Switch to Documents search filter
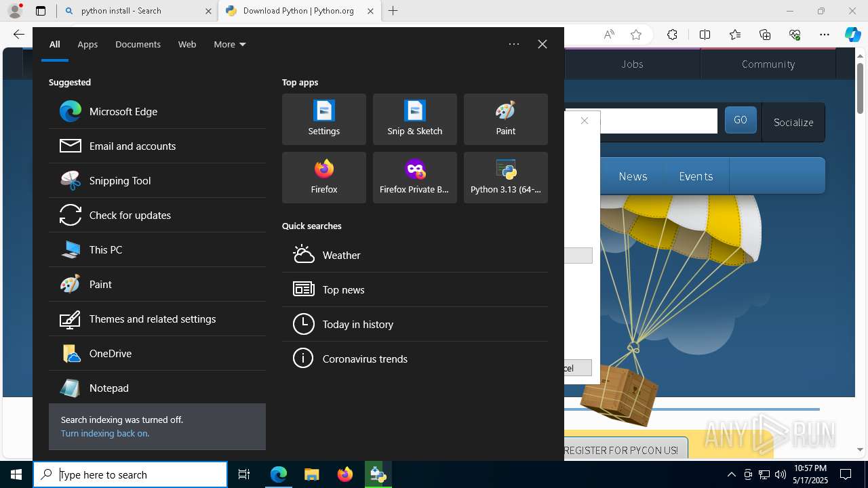The image size is (868, 488). pyautogui.click(x=138, y=44)
